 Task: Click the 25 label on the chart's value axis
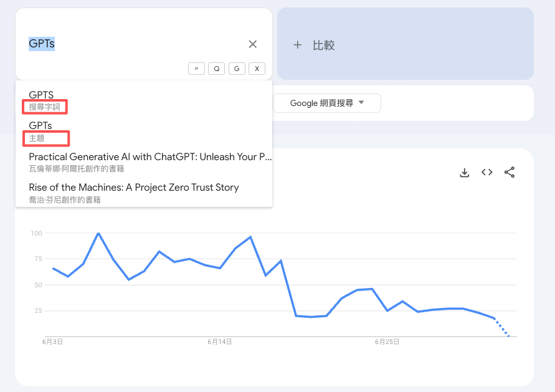click(38, 310)
